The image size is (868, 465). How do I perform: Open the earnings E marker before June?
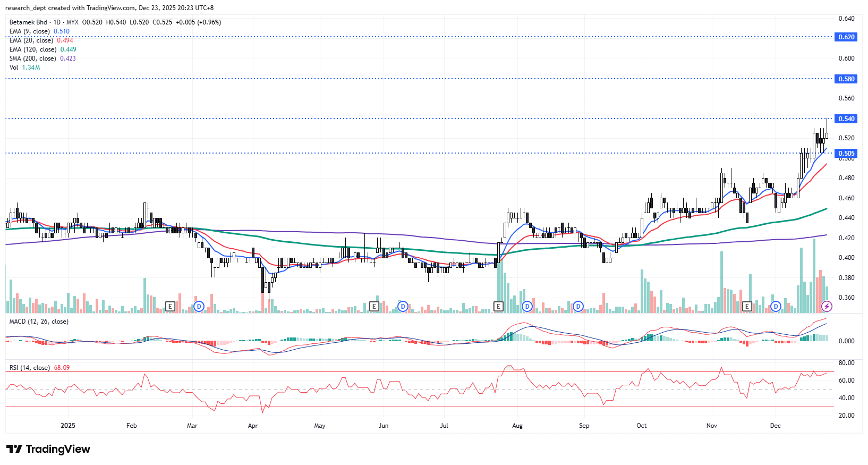coord(374,306)
